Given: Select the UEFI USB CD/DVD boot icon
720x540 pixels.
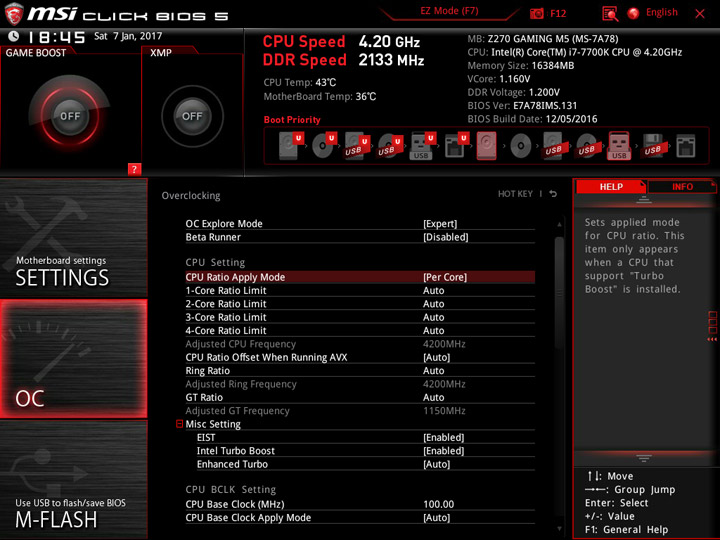Looking at the screenshot, I should (390, 146).
